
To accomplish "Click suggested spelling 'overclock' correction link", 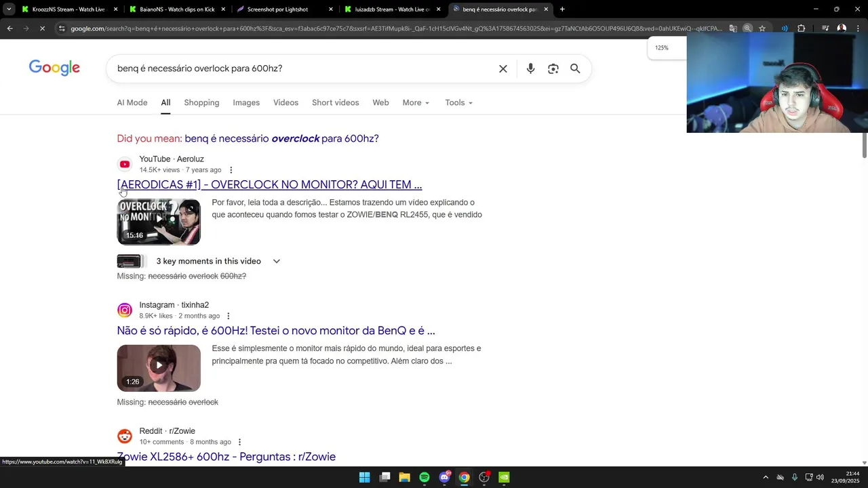I will click(281, 138).
